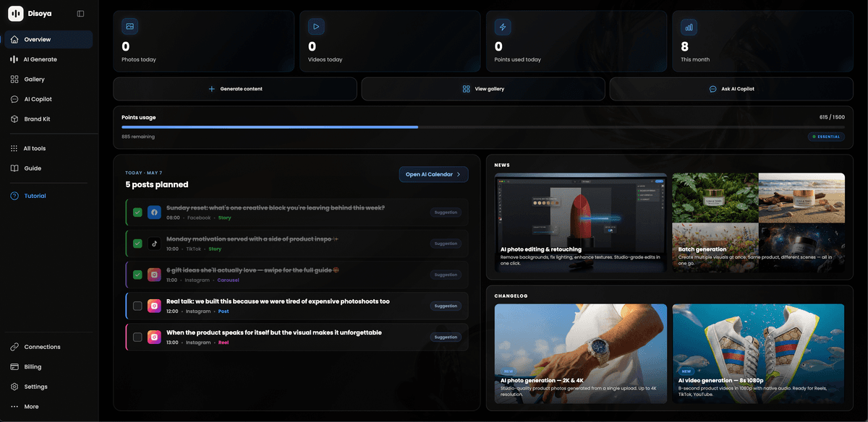Click the Disoya logo icon

click(15, 14)
